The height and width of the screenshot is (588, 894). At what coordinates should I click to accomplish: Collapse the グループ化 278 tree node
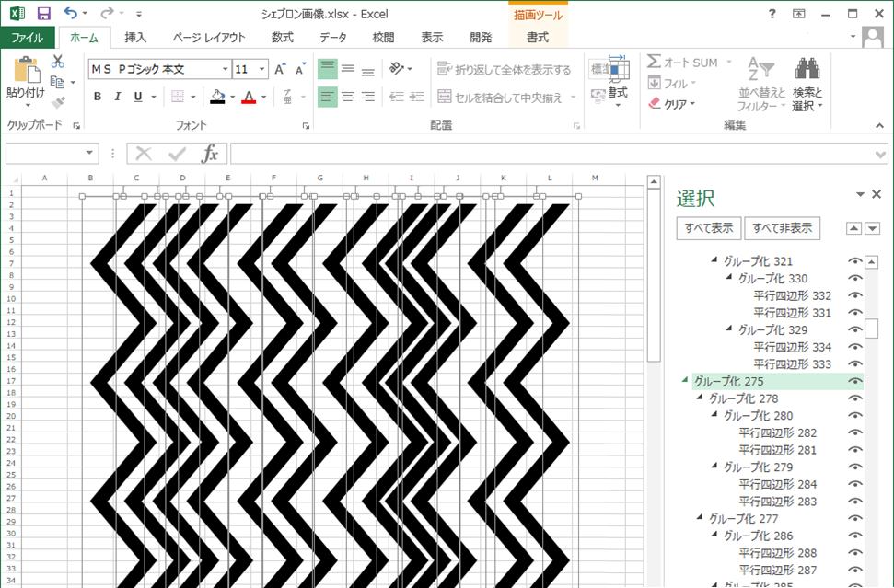click(699, 398)
